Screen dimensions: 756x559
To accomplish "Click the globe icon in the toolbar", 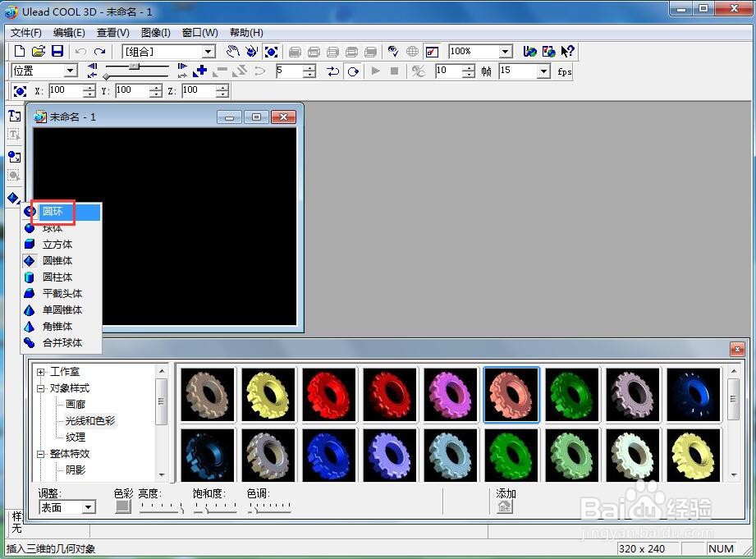I will [412, 51].
